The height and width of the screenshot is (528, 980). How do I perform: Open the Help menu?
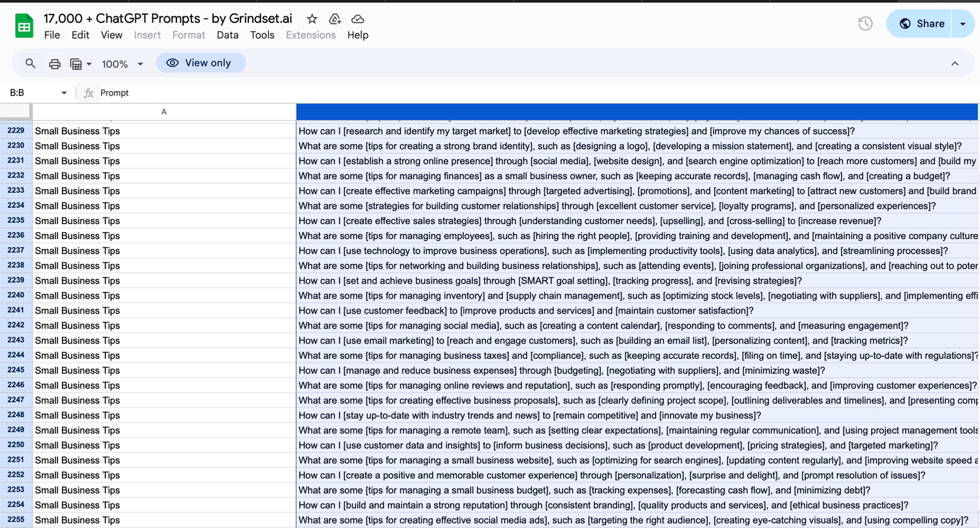(358, 35)
